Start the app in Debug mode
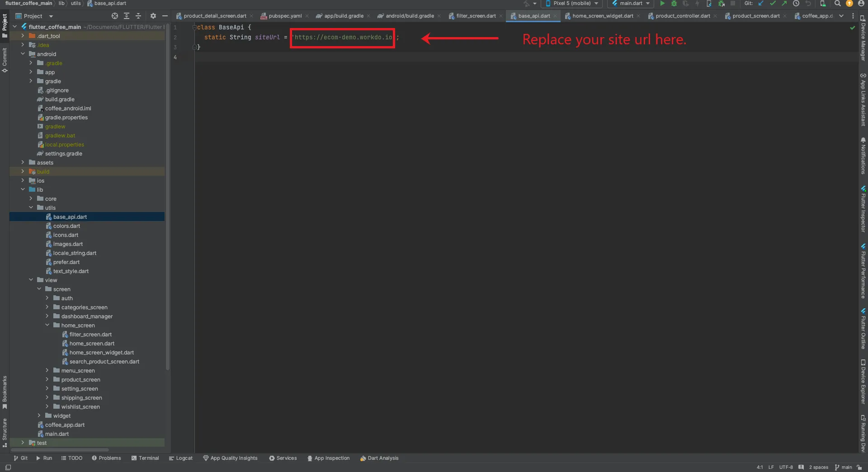868x472 pixels. 674,3
